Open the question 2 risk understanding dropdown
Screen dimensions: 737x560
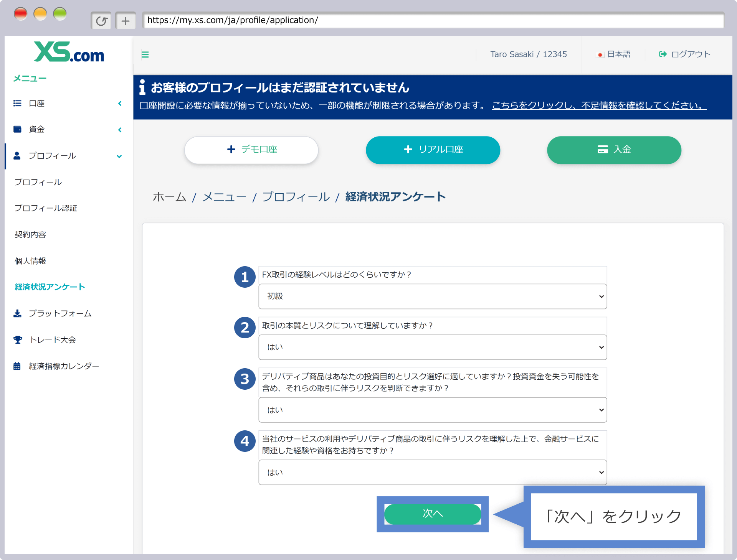[x=433, y=347]
